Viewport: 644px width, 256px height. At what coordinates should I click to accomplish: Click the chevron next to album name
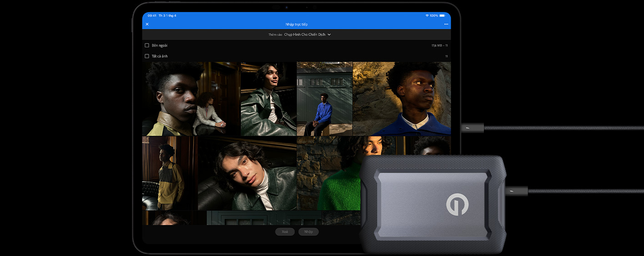coord(329,35)
